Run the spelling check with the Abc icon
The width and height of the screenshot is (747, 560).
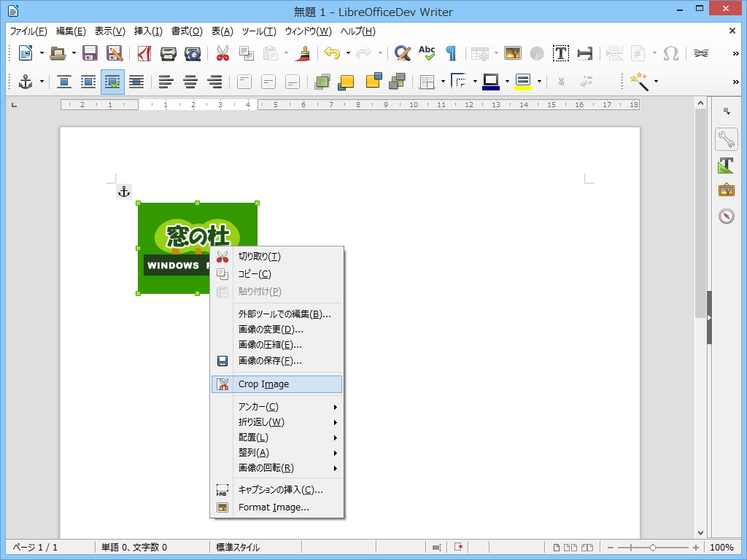pyautogui.click(x=426, y=53)
